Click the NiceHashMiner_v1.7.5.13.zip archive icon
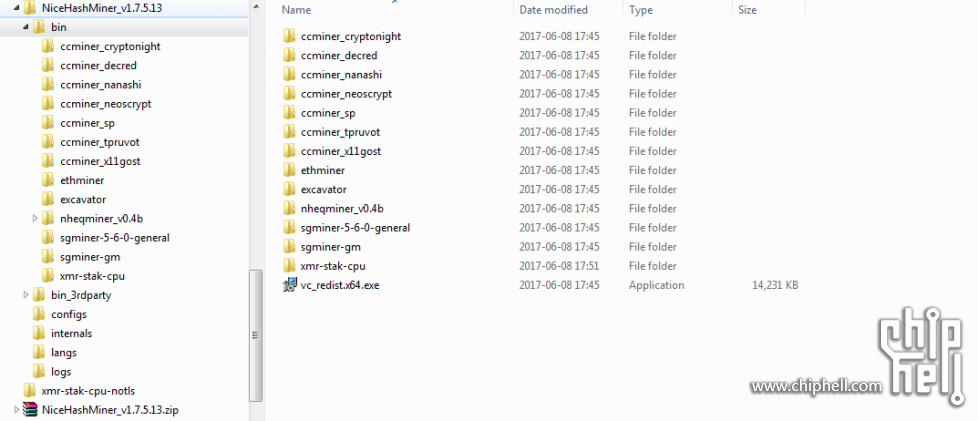This screenshot has height=421, width=978. tap(30, 410)
